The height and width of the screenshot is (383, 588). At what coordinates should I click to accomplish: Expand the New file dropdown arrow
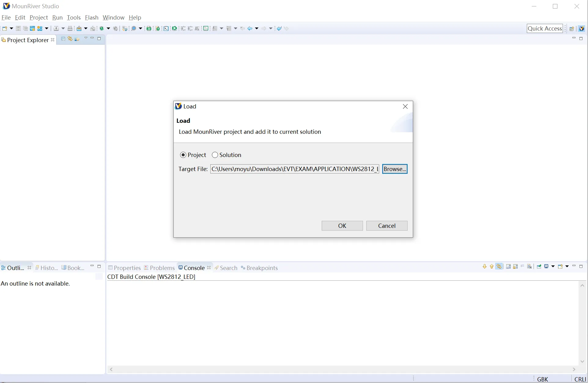(x=11, y=28)
